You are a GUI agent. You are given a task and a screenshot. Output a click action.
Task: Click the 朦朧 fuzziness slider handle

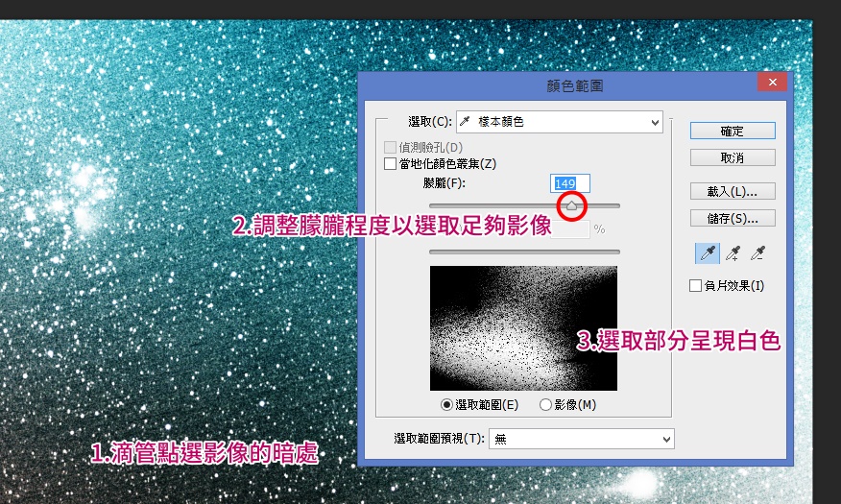572,204
